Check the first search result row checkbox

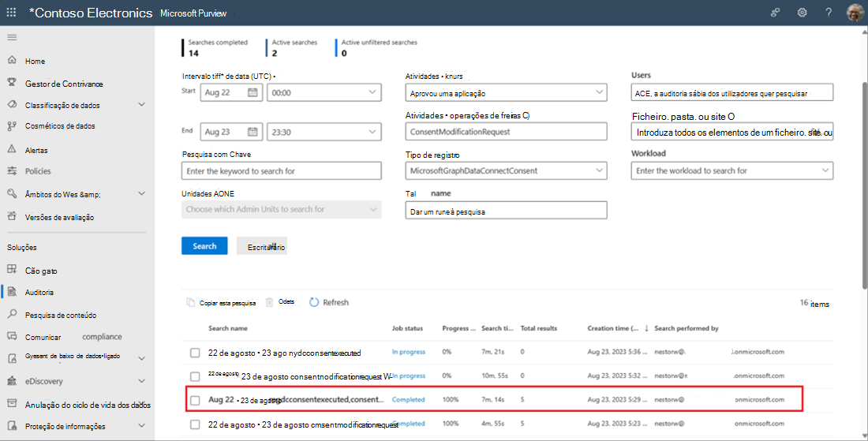(195, 353)
